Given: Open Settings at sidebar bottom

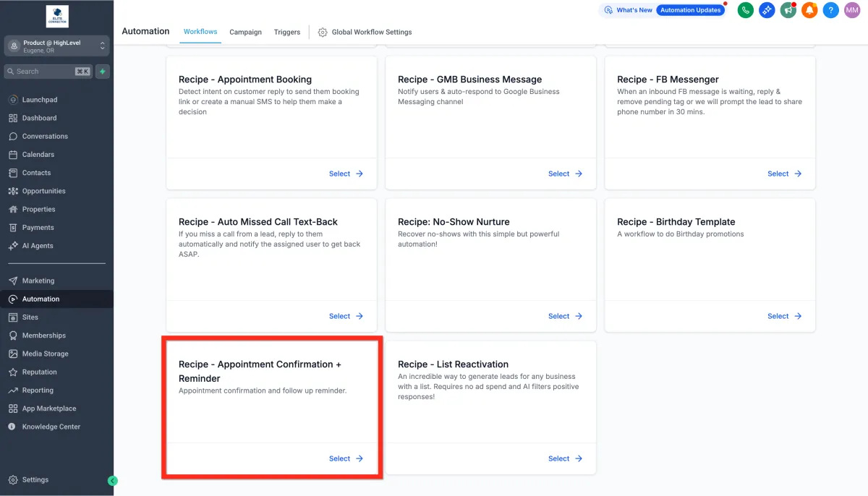Looking at the screenshot, I should [35, 479].
